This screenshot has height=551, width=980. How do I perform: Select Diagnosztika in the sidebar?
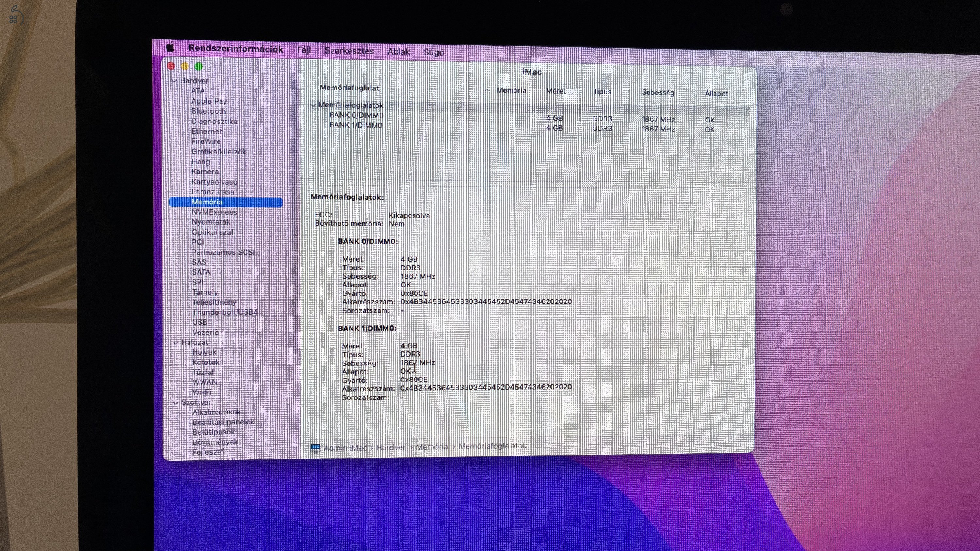(214, 121)
